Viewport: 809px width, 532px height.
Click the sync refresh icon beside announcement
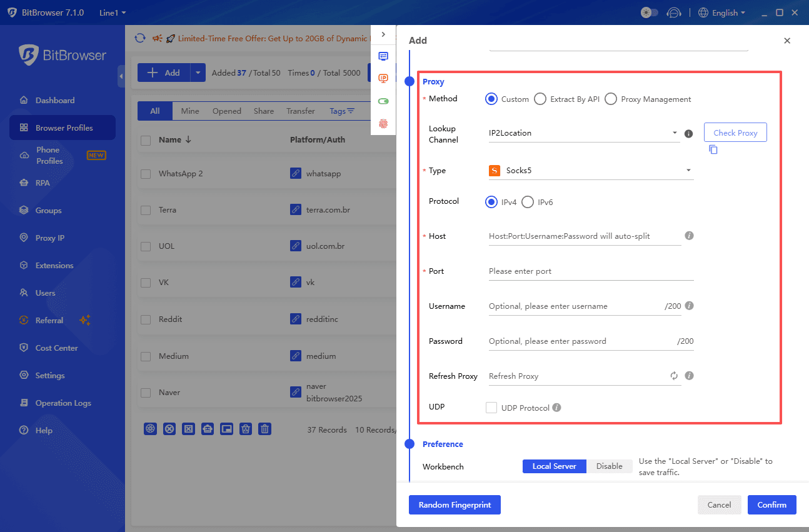click(x=140, y=38)
